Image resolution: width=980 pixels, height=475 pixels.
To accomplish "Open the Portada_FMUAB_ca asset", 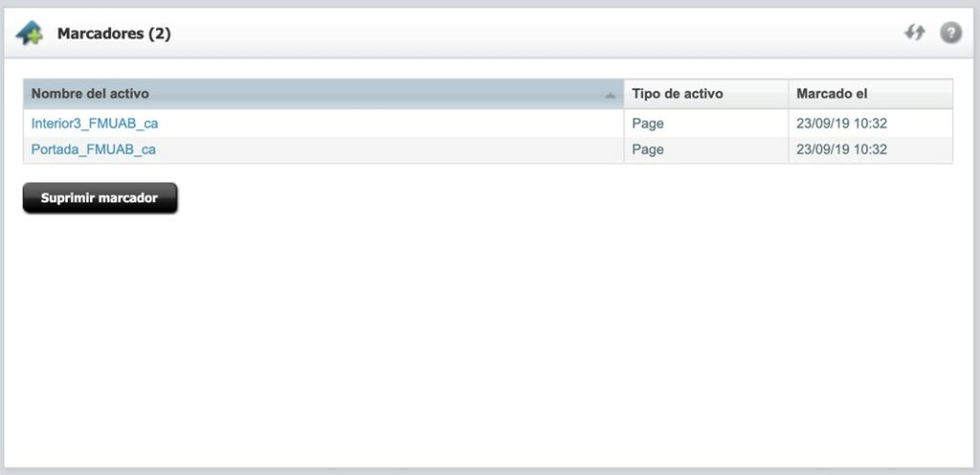I will (93, 149).
